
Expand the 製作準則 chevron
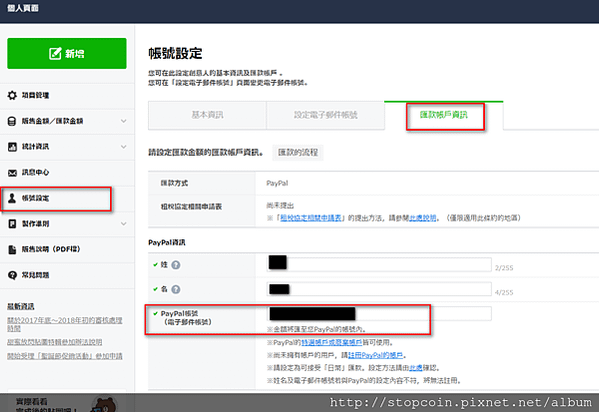[123, 224]
